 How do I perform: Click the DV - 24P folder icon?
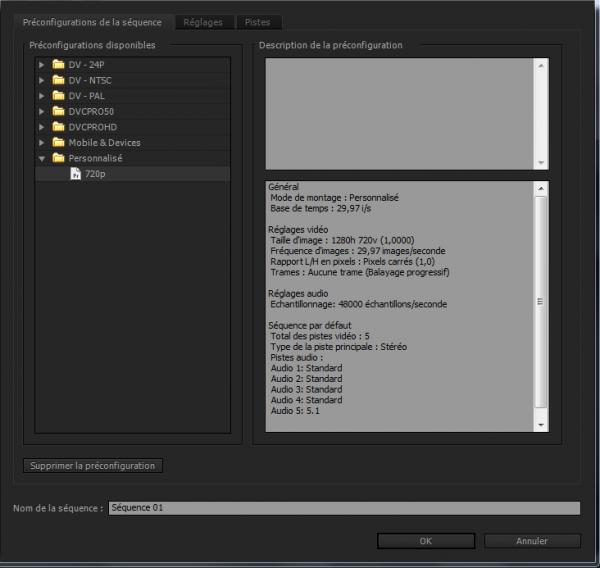click(x=59, y=64)
